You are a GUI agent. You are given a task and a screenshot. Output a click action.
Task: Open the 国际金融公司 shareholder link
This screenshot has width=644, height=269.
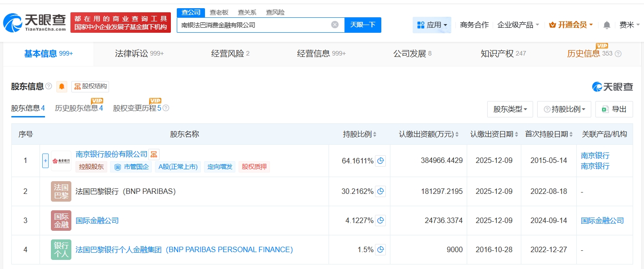97,221
